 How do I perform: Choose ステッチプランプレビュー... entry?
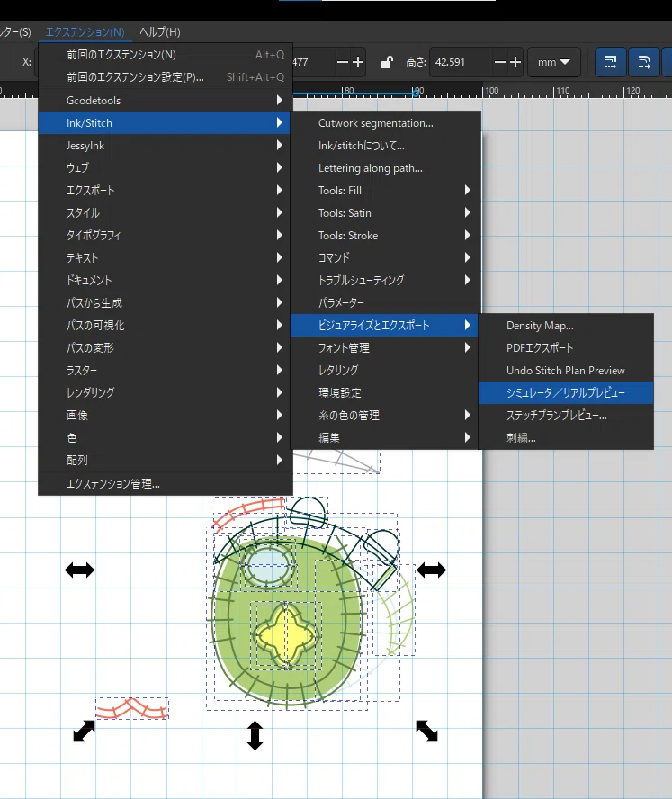click(x=566, y=415)
